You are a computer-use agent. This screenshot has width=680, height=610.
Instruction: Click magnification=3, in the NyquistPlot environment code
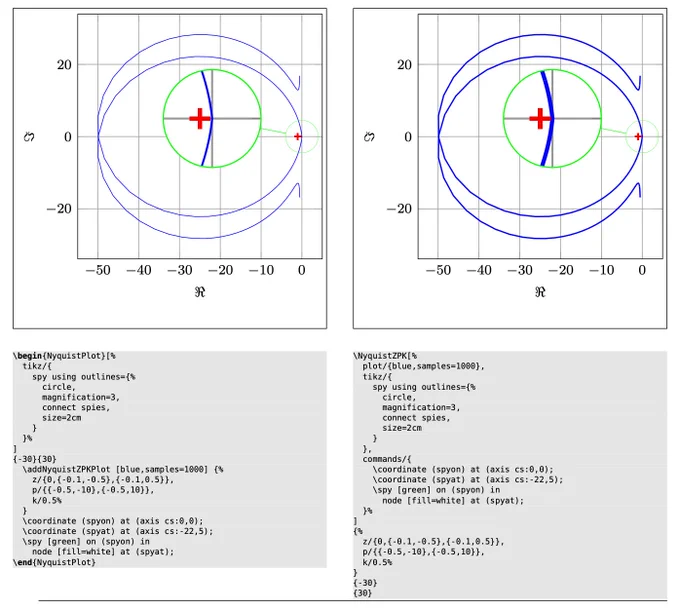[81, 397]
